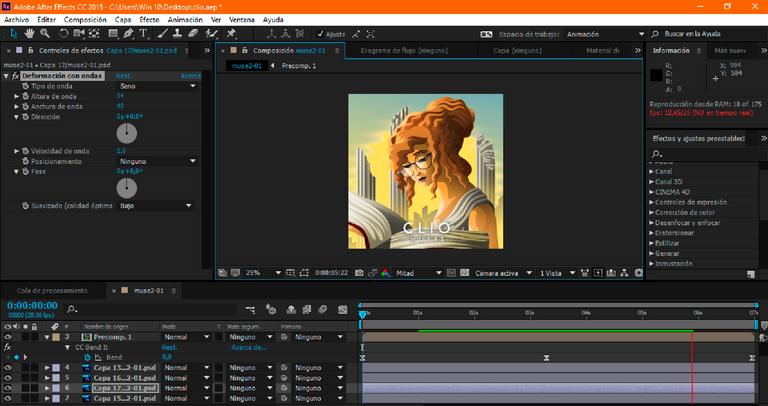Toggle the Altura de onda stopwatch
The width and height of the screenshot is (768, 406).
pyautogui.click(x=25, y=96)
